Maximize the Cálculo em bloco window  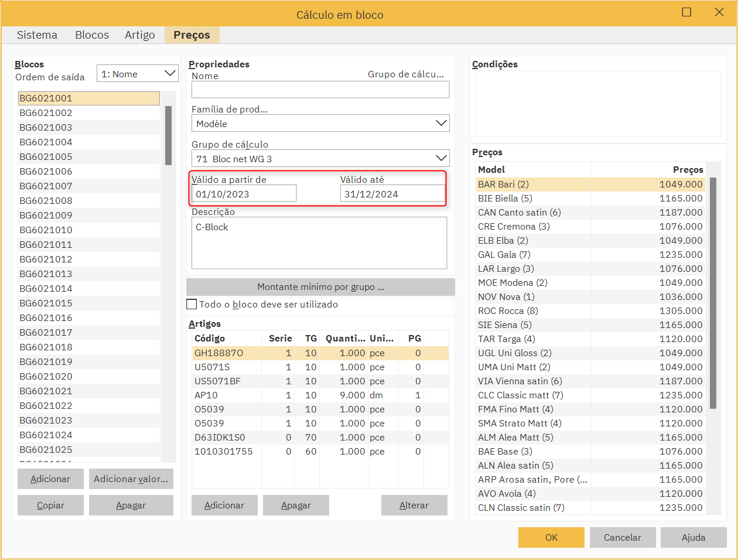click(x=686, y=12)
